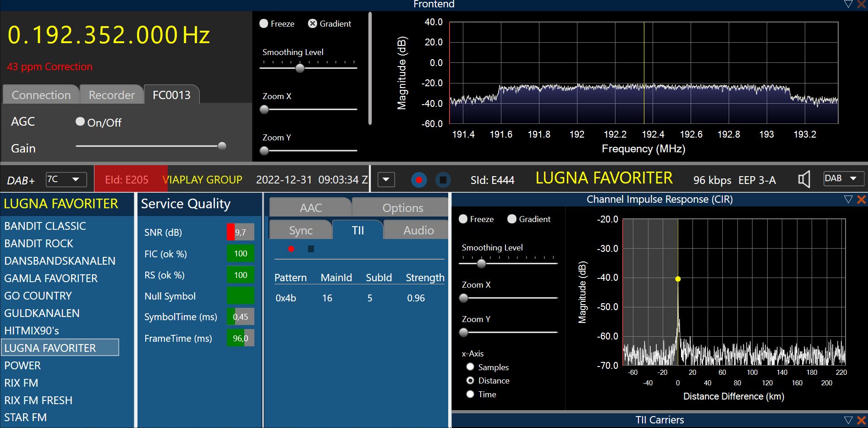Click the Gain slider handle
Image resolution: width=868 pixels, height=428 pixels.
(x=222, y=146)
